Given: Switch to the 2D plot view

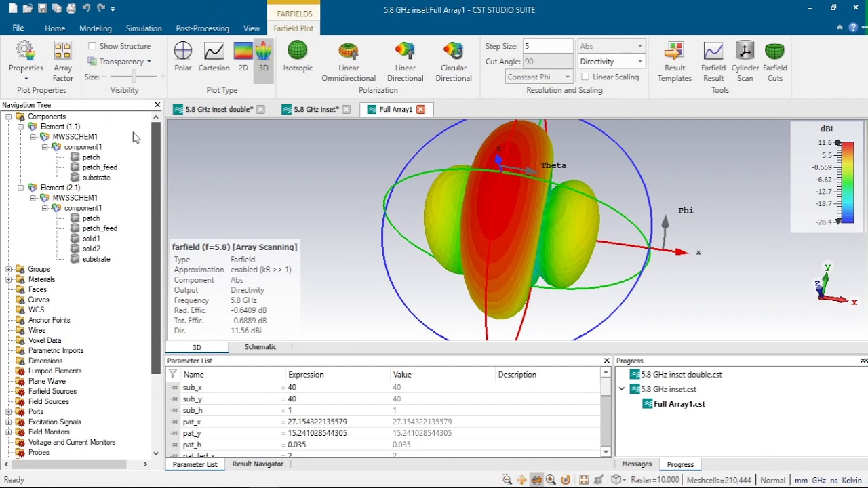Looking at the screenshot, I should coord(243,57).
